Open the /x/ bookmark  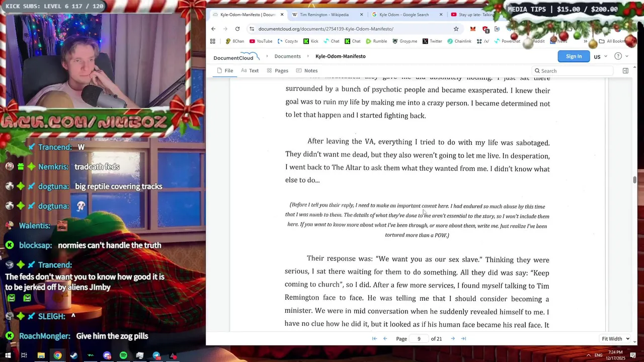483,41
